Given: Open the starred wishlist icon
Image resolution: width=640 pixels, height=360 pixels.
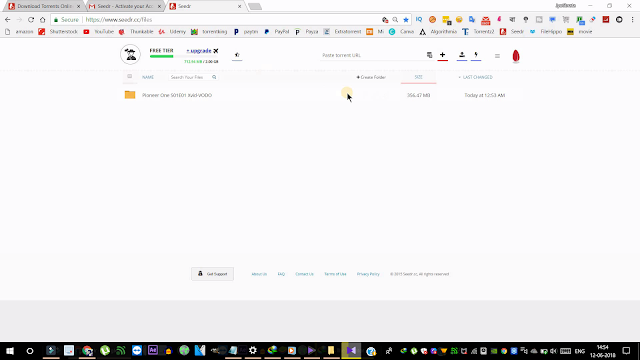Looking at the screenshot, I should click(237, 55).
